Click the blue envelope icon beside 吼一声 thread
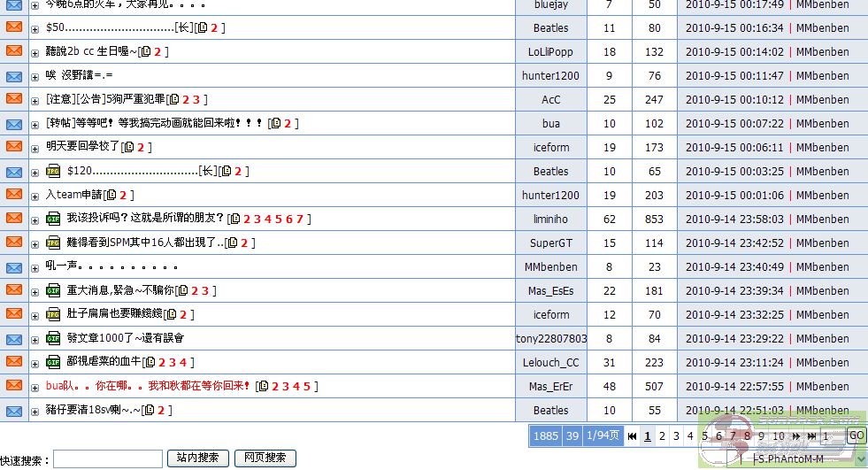This screenshot has height=470, width=868. [14, 266]
